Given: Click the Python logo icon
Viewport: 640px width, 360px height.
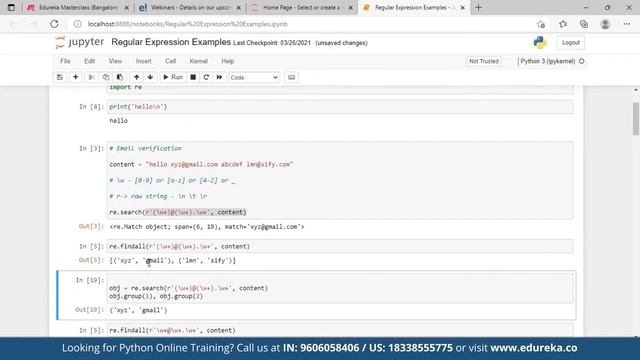Looking at the screenshot, I should coord(540,42).
